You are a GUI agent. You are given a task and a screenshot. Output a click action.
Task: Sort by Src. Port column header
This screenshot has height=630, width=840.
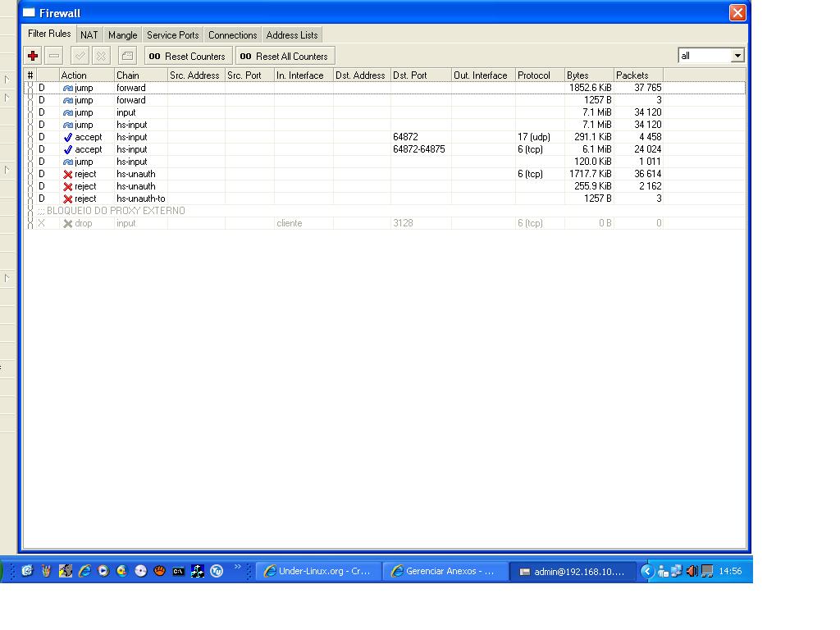click(x=249, y=75)
